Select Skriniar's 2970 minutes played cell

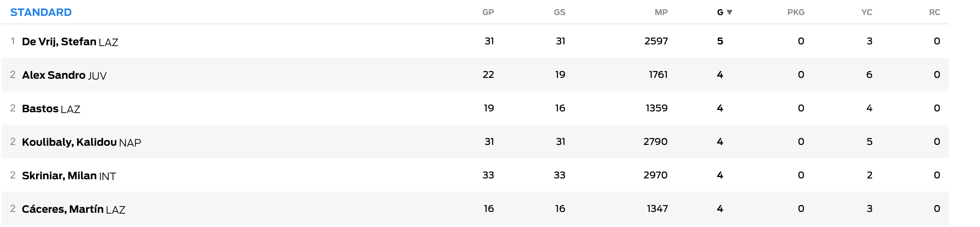click(x=655, y=175)
